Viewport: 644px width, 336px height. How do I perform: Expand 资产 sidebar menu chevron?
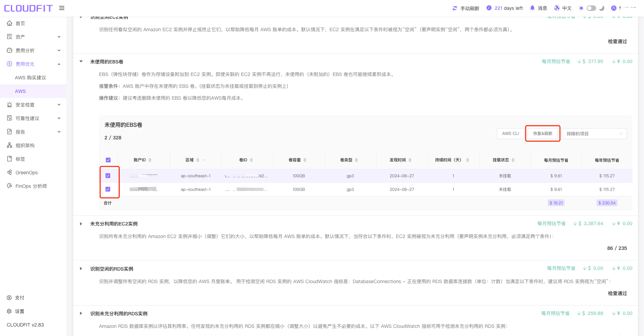click(59, 37)
